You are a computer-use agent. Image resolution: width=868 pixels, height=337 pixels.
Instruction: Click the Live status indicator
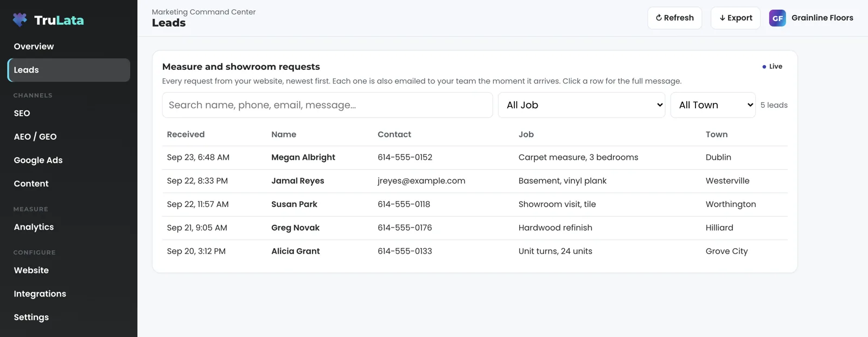tap(772, 67)
